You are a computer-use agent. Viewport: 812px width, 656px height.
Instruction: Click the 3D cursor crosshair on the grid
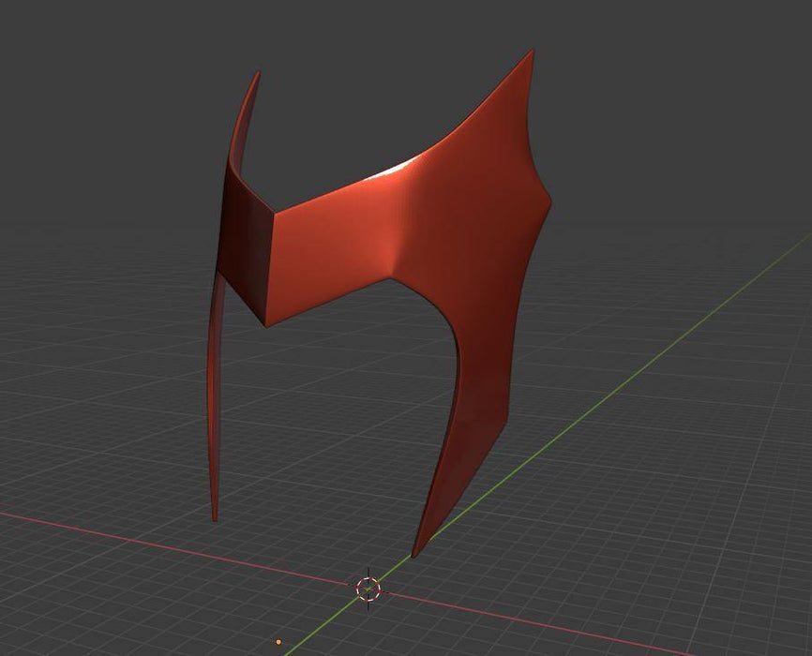point(368,588)
